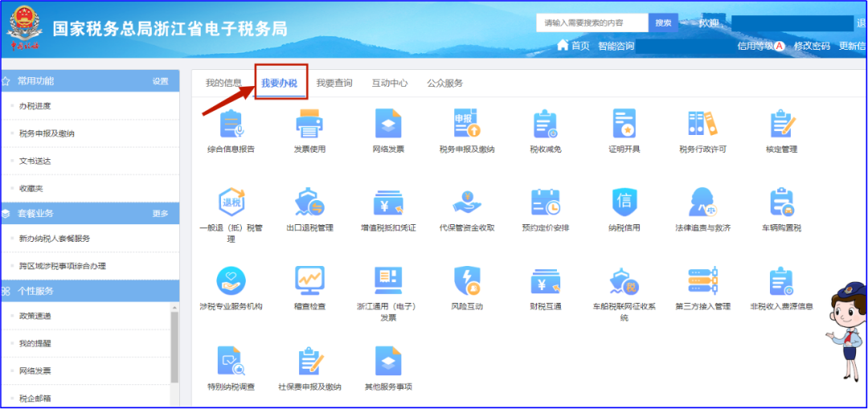Click the 搜索 search button

coord(663,22)
